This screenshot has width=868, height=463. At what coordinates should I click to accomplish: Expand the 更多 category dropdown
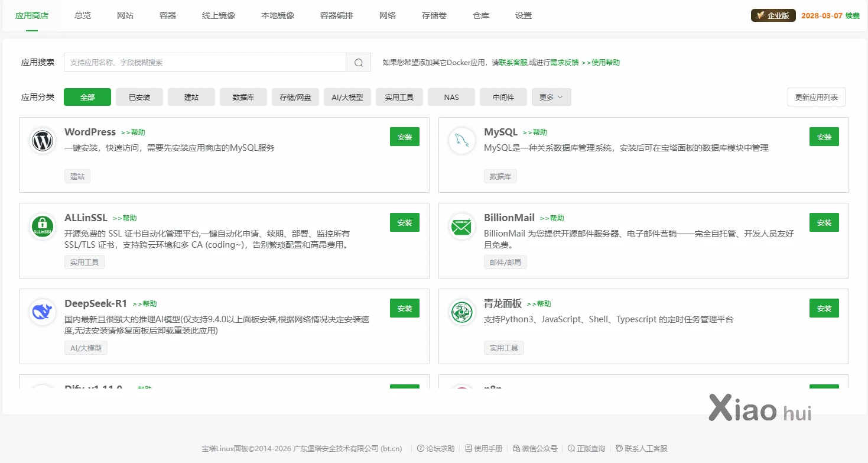(x=551, y=98)
